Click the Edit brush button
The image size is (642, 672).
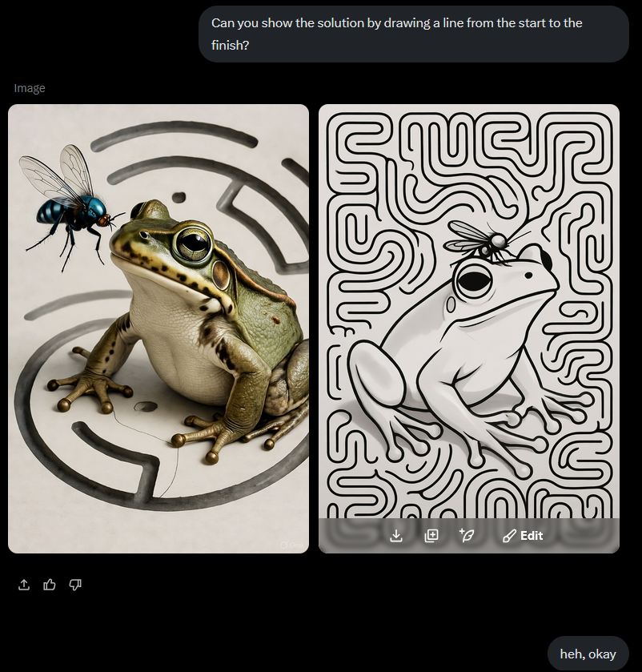pyautogui.click(x=523, y=536)
